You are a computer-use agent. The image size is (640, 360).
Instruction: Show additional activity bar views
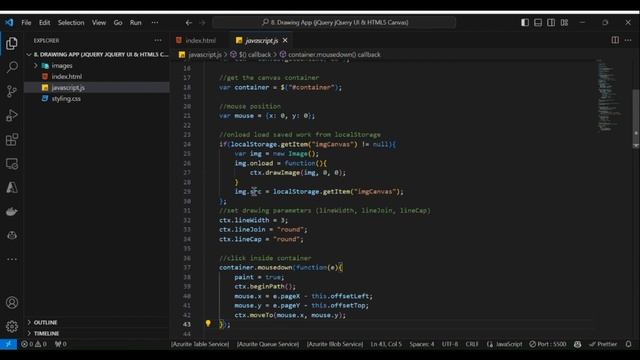(x=12, y=259)
